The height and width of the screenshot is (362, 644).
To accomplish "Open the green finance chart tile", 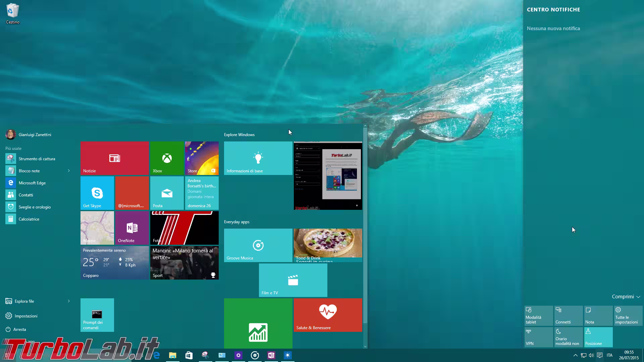I will pyautogui.click(x=258, y=323).
